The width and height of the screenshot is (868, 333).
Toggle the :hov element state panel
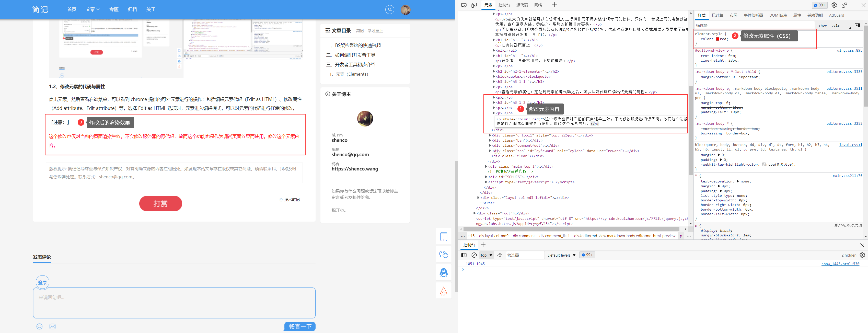coord(823,26)
